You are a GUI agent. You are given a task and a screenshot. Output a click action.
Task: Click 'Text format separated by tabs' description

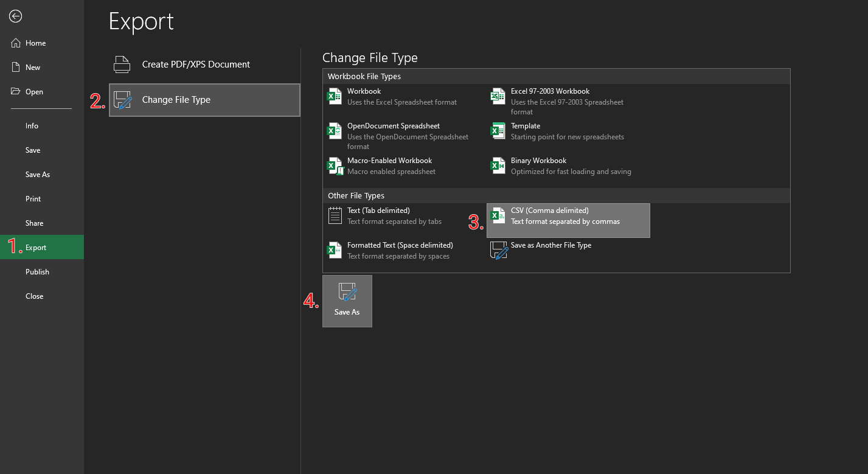[394, 221]
